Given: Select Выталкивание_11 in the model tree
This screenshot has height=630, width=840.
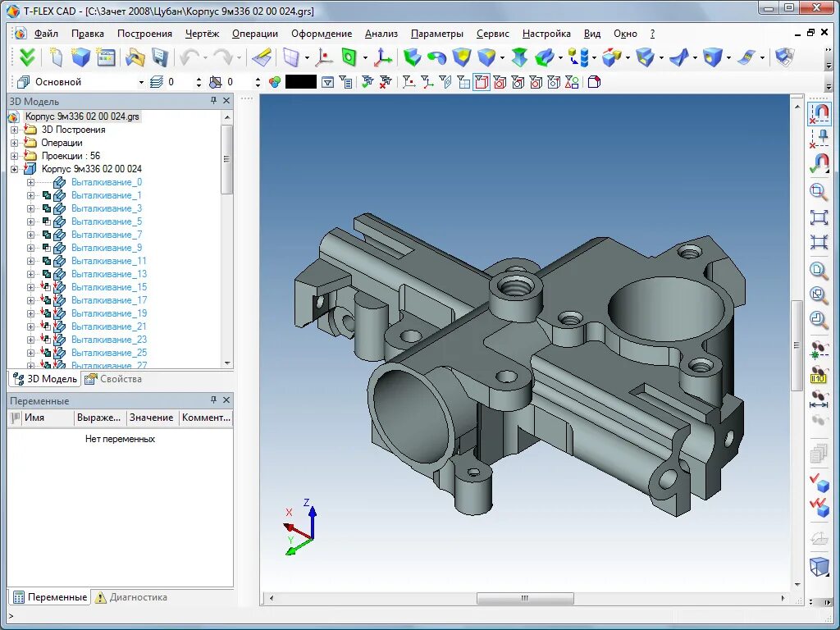Looking at the screenshot, I should [109, 261].
